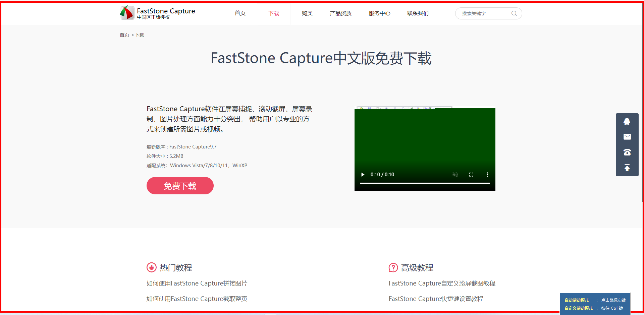This screenshot has width=644, height=315.
Task: Open FastStone Capture快捷键设置教程 link
Action: pos(436,299)
